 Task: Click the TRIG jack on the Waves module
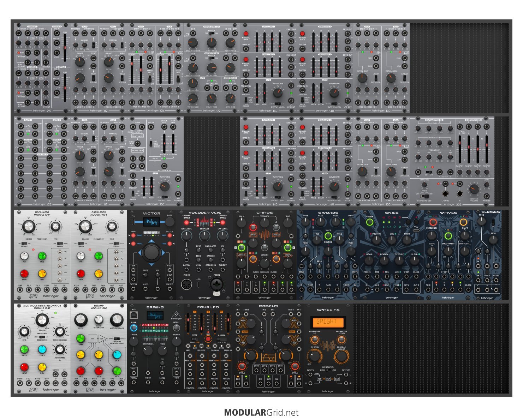[x=428, y=290]
